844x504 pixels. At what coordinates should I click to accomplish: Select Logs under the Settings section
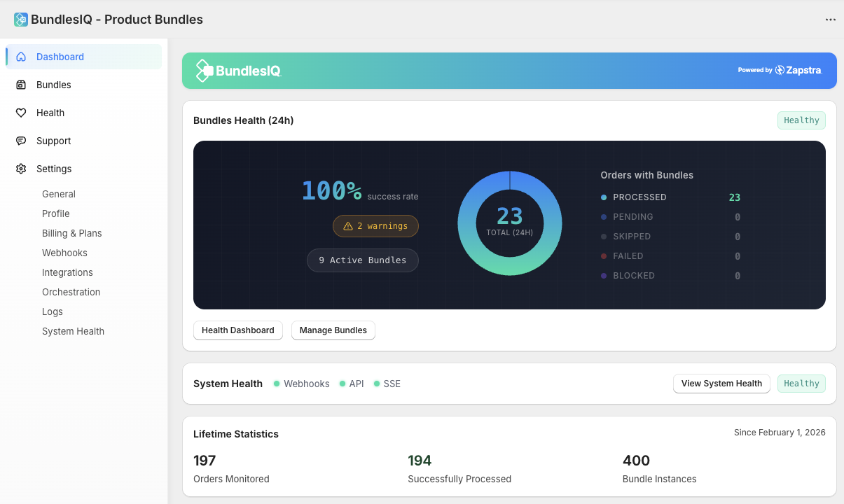click(x=52, y=311)
